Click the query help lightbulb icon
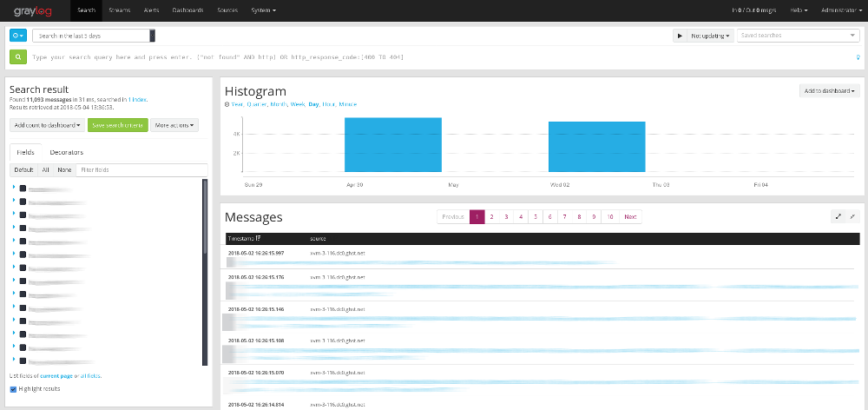Viewport: 868px width, 410px height. 858,58
